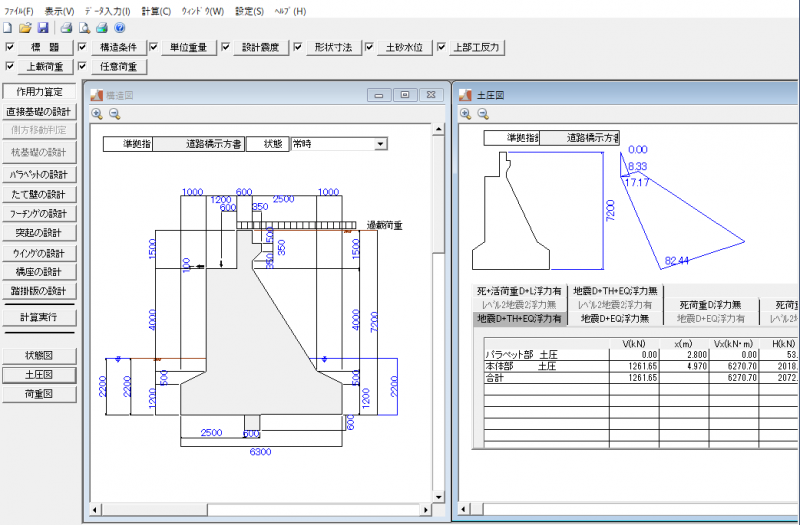The width and height of the screenshot is (800, 525).
Task: Click the 構造図 vertical scrollbar down arrow
Action: [438, 497]
